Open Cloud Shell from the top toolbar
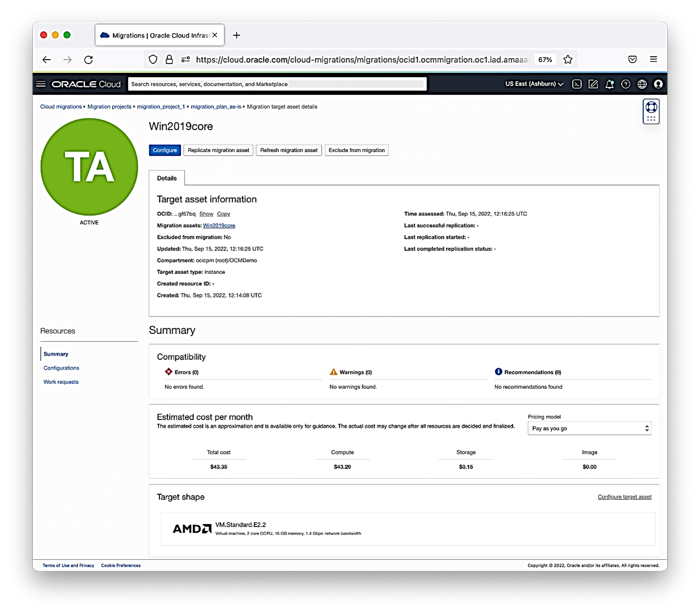 (x=577, y=84)
